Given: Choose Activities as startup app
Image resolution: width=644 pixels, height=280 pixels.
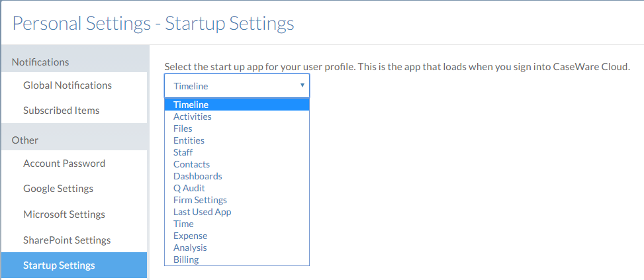Looking at the screenshot, I should (x=193, y=117).
